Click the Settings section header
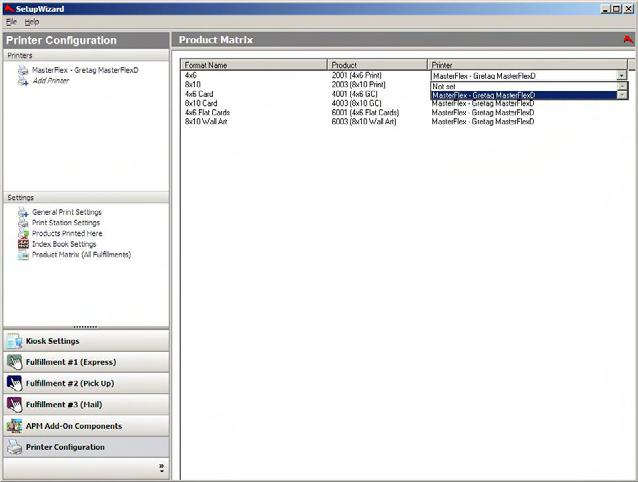This screenshot has width=638, height=482. [x=86, y=198]
